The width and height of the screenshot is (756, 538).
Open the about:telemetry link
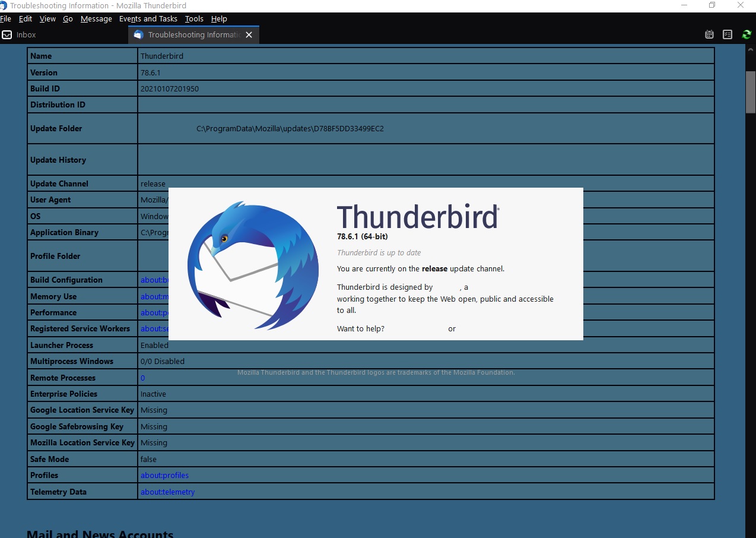(x=167, y=492)
